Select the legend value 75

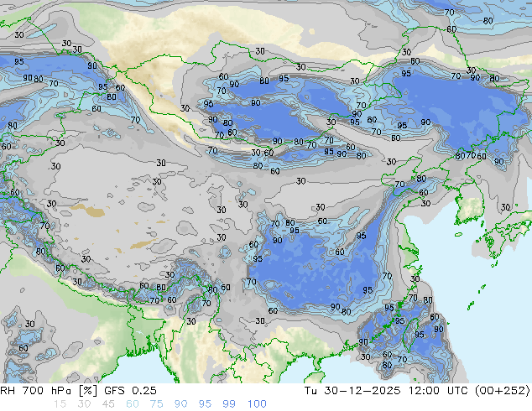(x=156, y=404)
